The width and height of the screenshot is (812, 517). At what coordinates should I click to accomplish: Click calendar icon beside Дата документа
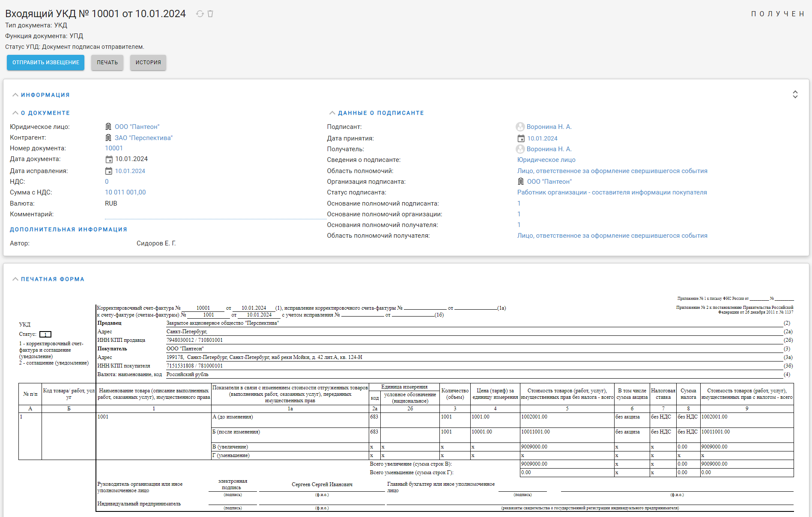109,159
